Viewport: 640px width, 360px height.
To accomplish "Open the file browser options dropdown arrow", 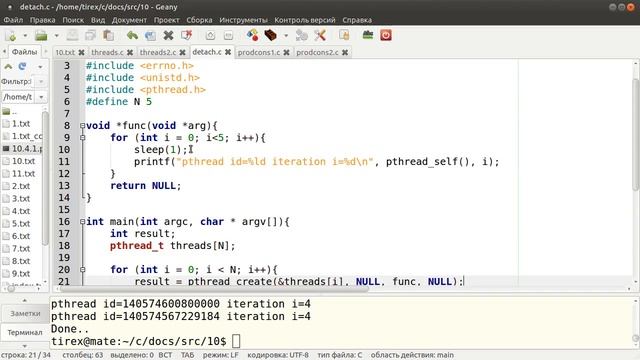I will 40,67.
